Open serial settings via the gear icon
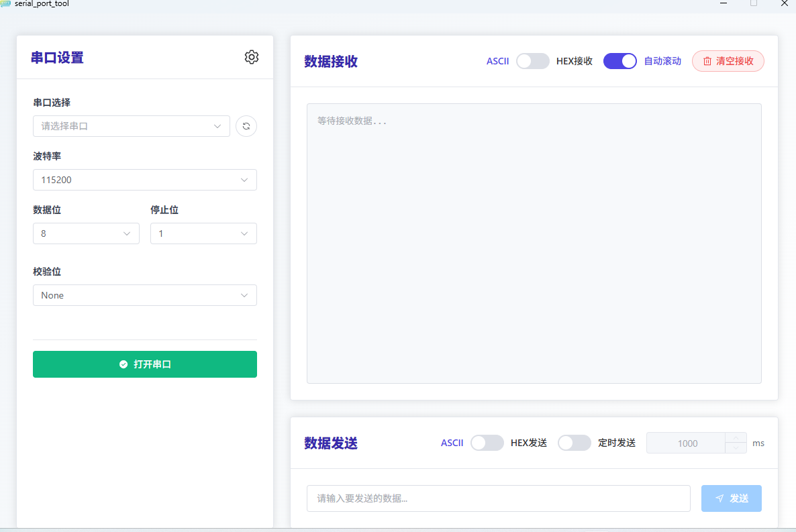Screen dimensions: 796x532 [x=252, y=58]
